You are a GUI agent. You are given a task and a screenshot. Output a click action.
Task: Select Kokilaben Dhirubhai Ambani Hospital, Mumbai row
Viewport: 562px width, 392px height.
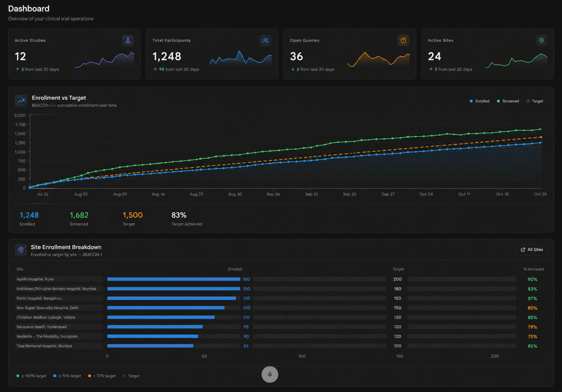281,289
